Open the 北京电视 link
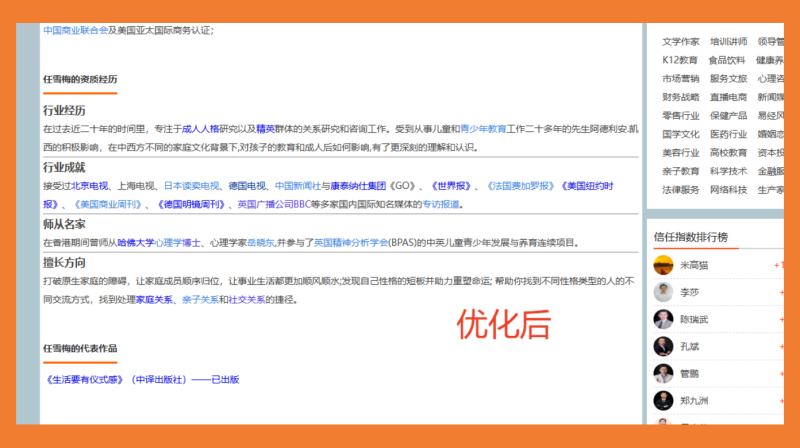This screenshot has height=448, width=800. point(88,186)
